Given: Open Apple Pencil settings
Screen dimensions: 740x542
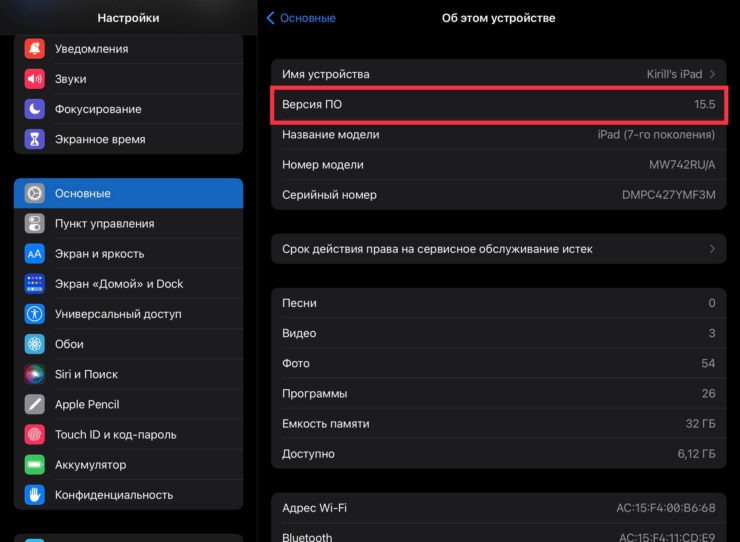Looking at the screenshot, I should pyautogui.click(x=128, y=405).
